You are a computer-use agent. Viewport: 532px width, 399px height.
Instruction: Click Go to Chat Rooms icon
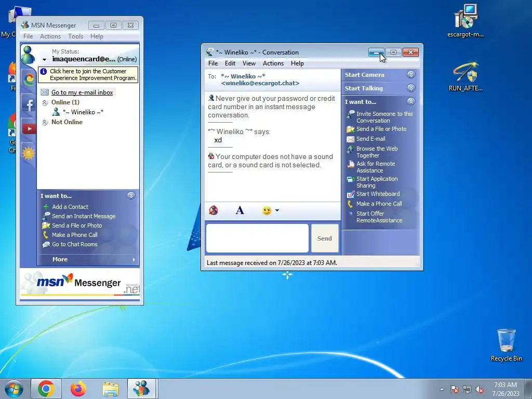tap(46, 244)
